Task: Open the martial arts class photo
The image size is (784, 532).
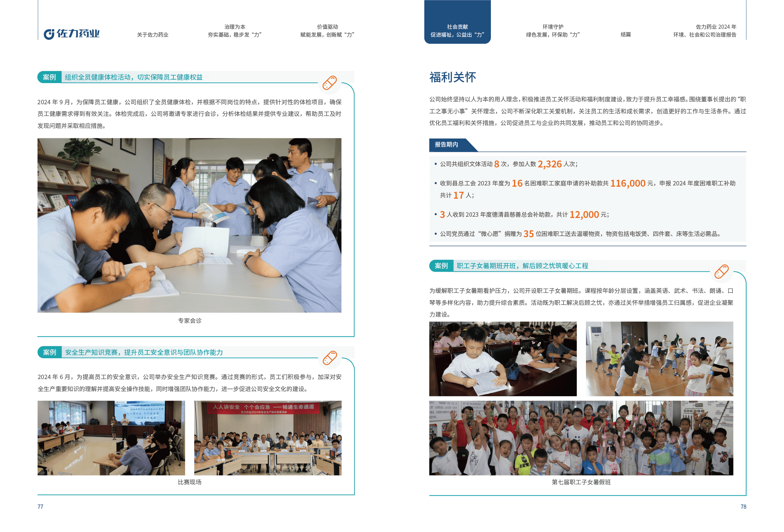Action: pos(659,359)
